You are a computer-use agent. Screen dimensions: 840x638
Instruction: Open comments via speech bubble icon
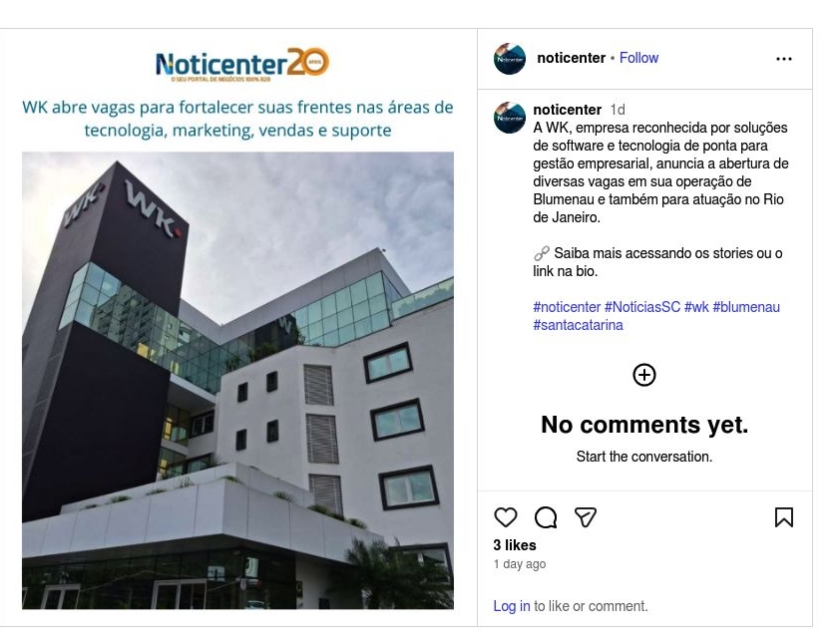click(x=546, y=517)
